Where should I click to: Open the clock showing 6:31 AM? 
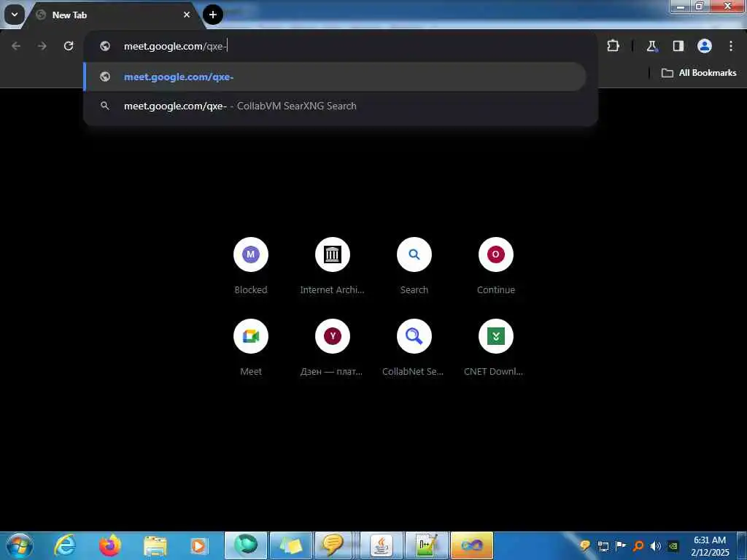pyautogui.click(x=710, y=545)
